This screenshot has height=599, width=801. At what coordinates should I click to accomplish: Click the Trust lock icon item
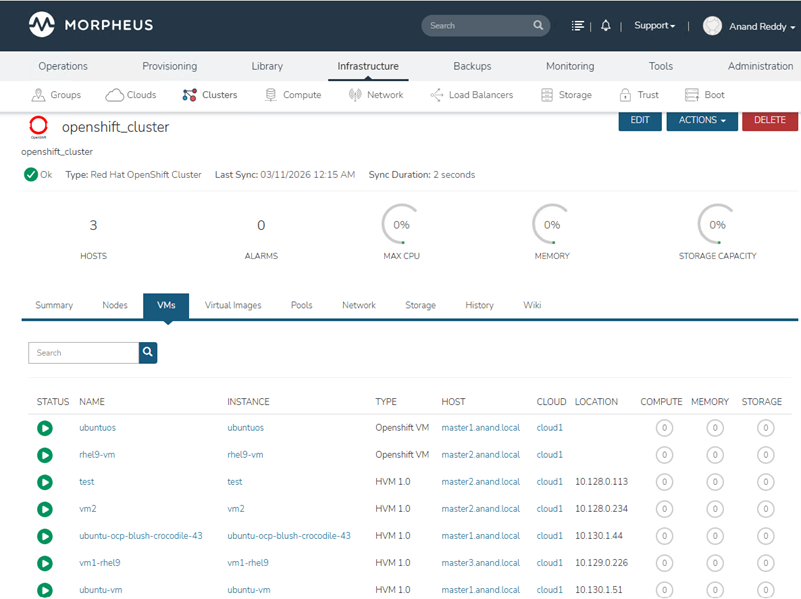pyautogui.click(x=638, y=95)
